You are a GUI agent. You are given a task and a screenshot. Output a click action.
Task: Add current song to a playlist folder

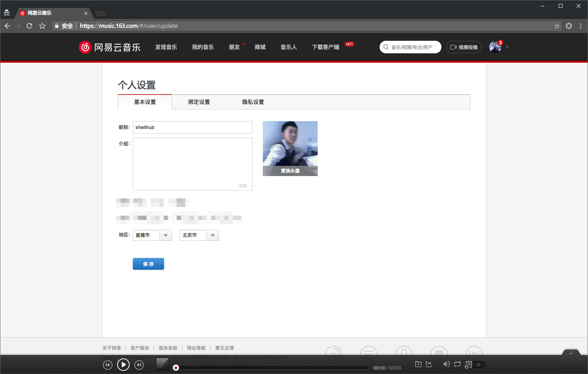coord(418,364)
